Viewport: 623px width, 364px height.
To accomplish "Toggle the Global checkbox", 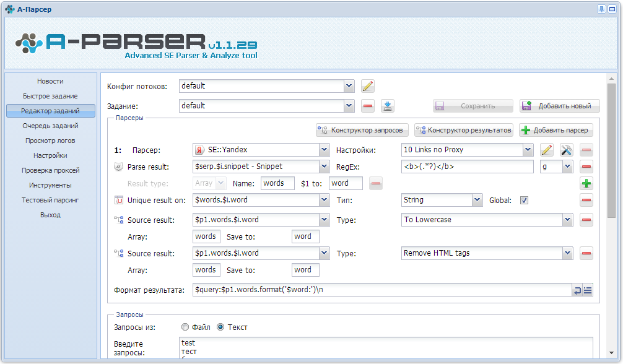I will coord(524,201).
